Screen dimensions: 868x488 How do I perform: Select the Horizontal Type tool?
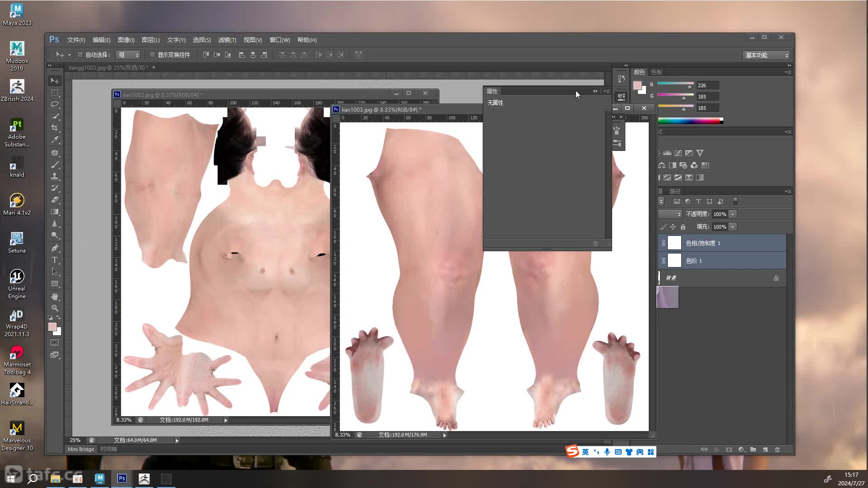point(55,260)
